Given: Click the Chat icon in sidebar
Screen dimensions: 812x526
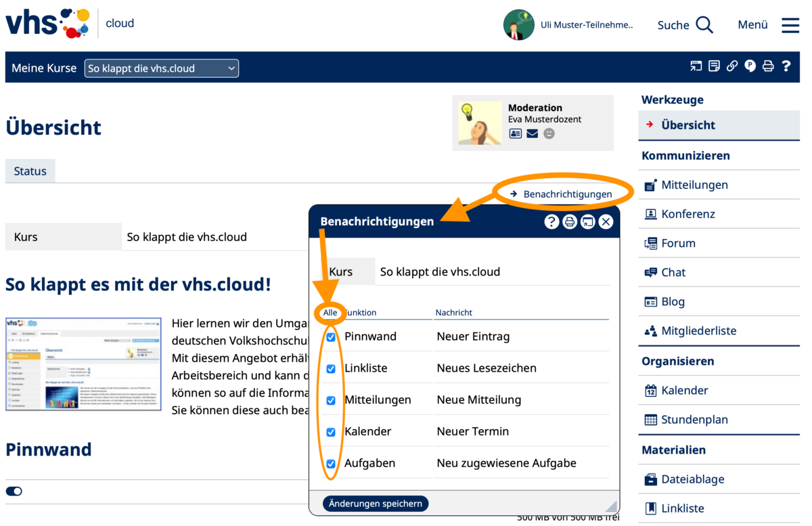Looking at the screenshot, I should coord(650,272).
